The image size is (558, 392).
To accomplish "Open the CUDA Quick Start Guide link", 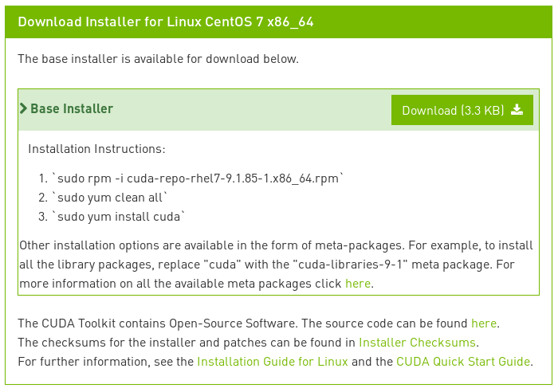I will [463, 362].
